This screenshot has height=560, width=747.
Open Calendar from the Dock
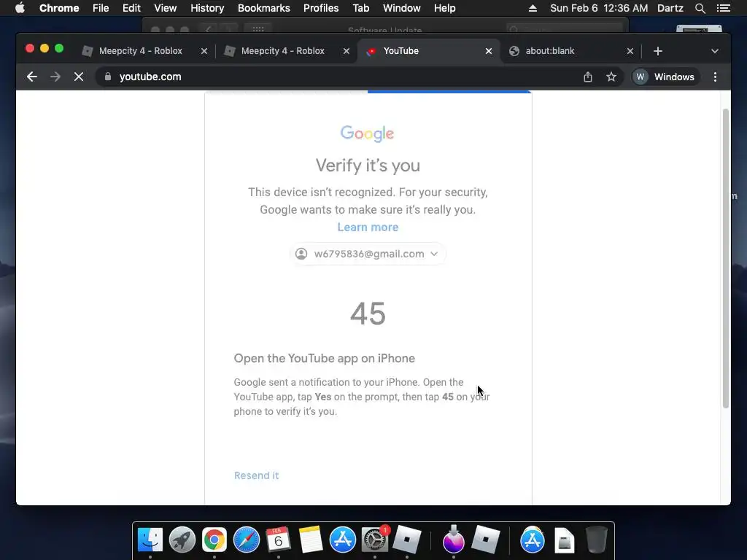pos(278,540)
